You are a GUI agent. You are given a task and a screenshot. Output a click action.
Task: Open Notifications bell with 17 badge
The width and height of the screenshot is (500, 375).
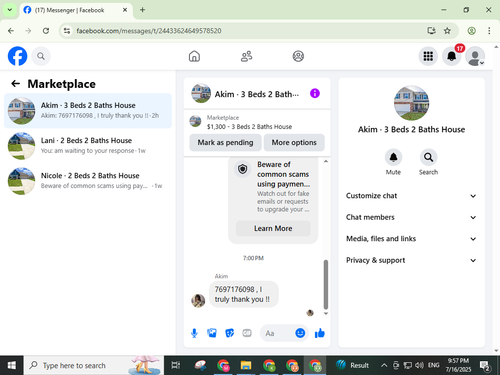tap(452, 56)
